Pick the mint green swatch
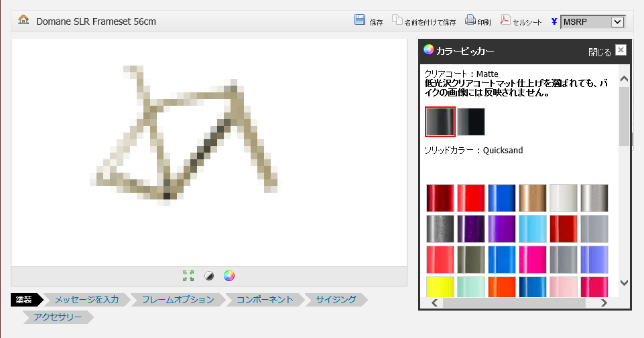 [471, 286]
